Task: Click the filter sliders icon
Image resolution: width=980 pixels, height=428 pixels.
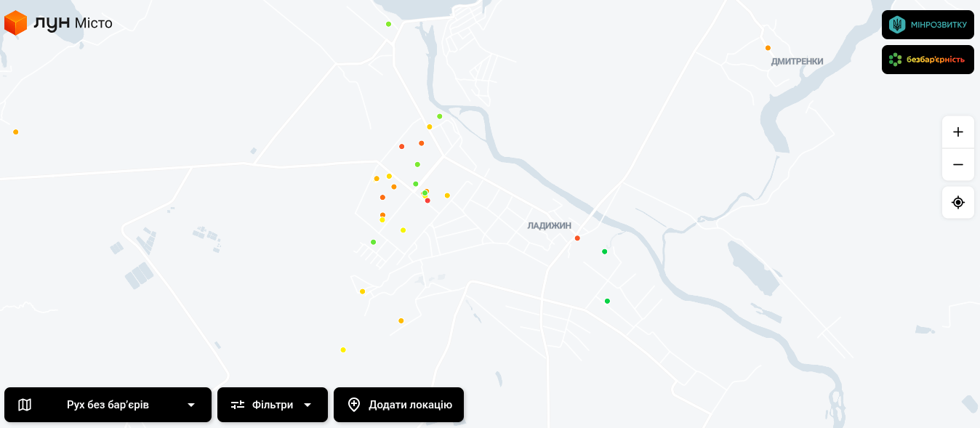Action: [238, 405]
